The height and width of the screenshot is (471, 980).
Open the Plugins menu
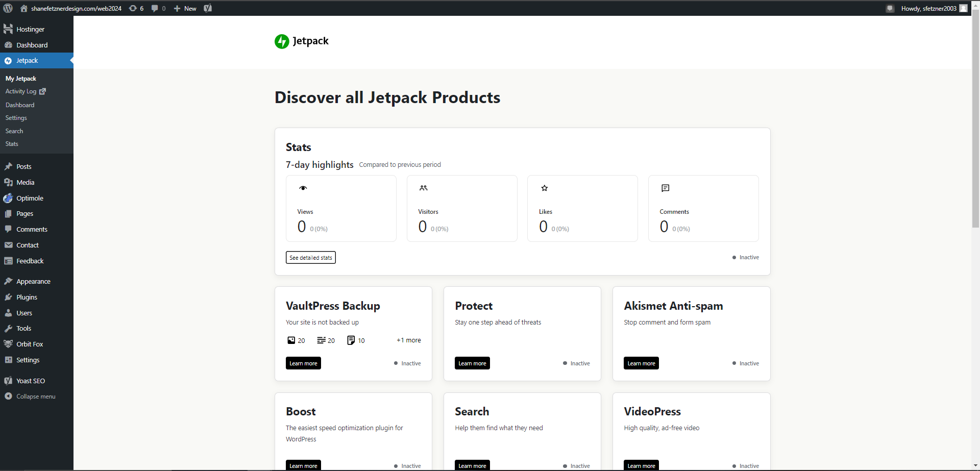[27, 298]
